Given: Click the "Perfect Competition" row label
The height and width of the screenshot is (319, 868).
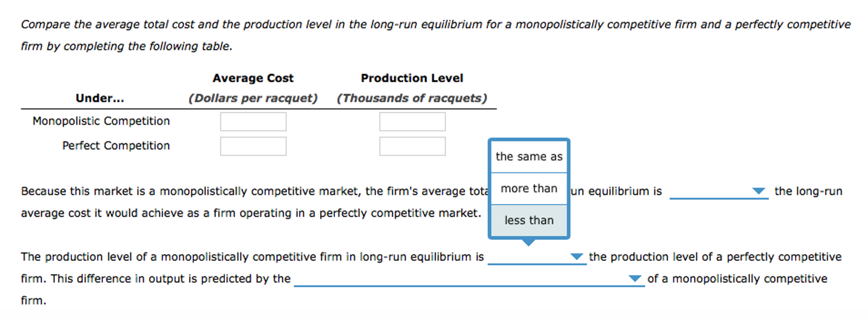Looking at the screenshot, I should pos(116,145).
